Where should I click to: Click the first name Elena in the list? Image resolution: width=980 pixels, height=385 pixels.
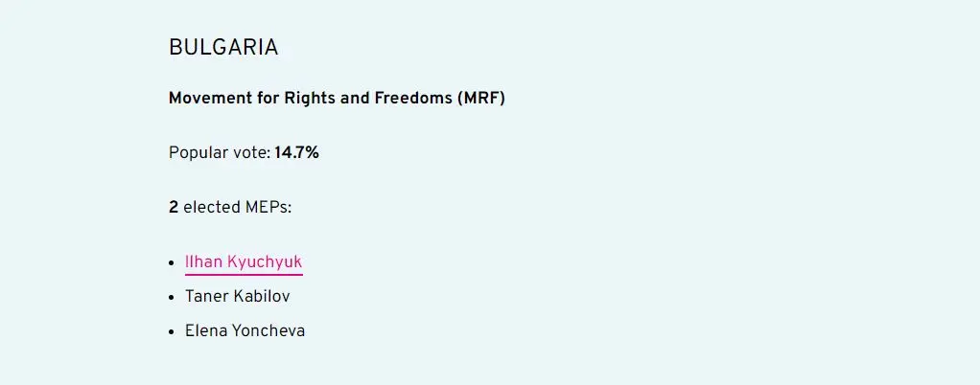206,332
